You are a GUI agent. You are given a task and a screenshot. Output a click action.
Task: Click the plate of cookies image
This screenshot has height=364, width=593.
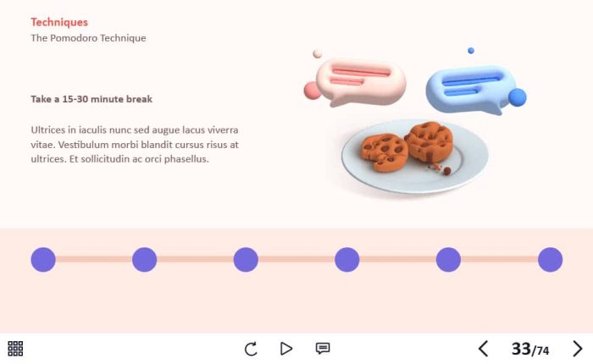pyautogui.click(x=414, y=156)
